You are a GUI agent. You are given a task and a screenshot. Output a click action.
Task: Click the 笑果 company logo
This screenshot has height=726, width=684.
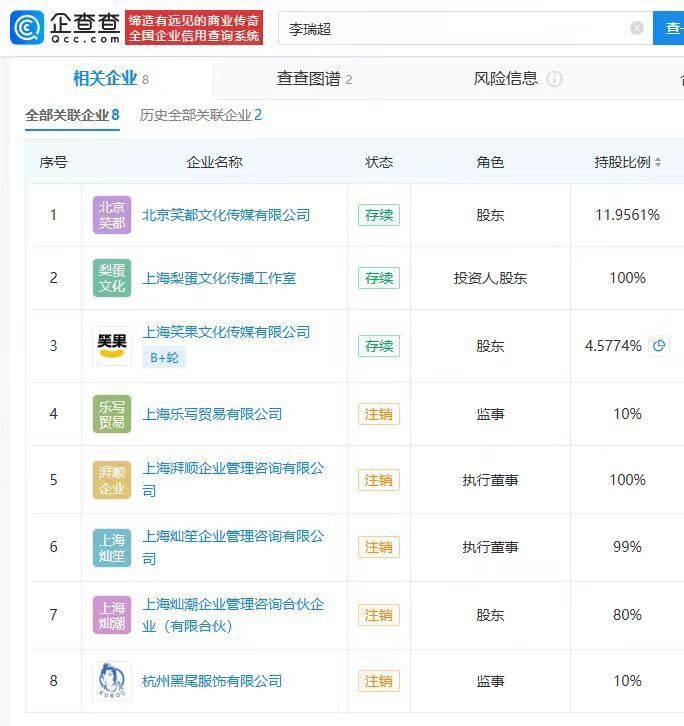(x=112, y=346)
